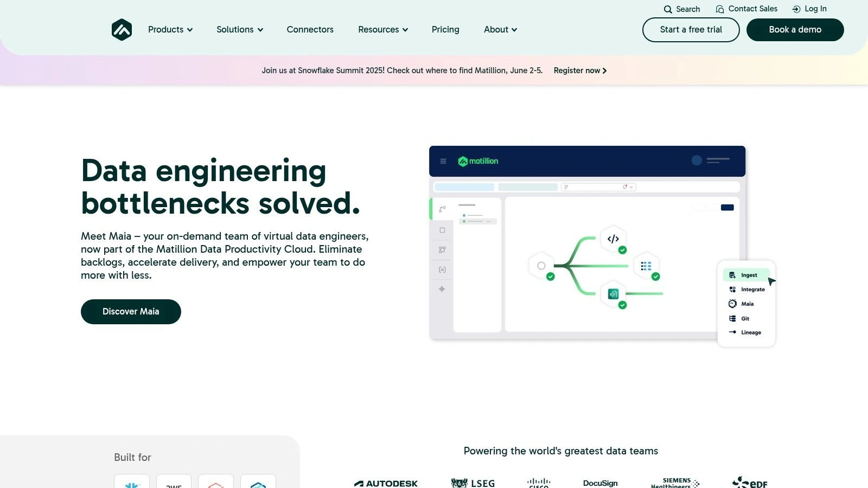Click the grid data node on the canvas
The image size is (868, 488).
pyautogui.click(x=646, y=265)
